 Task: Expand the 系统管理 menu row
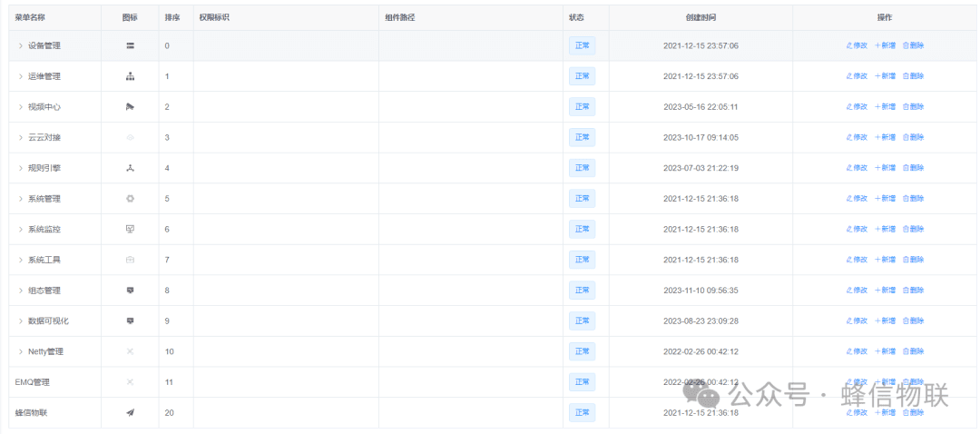[20, 199]
